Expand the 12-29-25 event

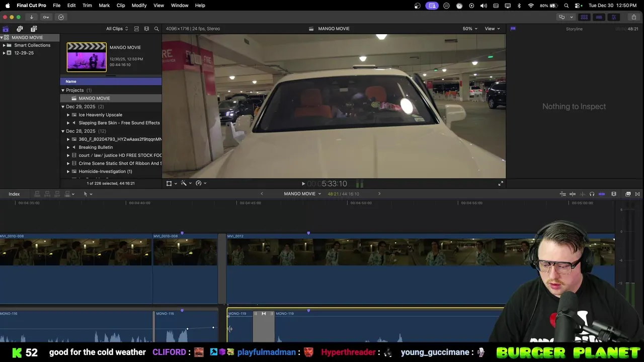point(4,53)
